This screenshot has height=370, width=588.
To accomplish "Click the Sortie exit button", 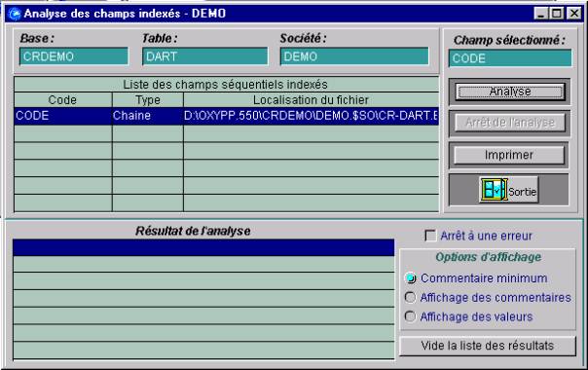I will [x=509, y=190].
